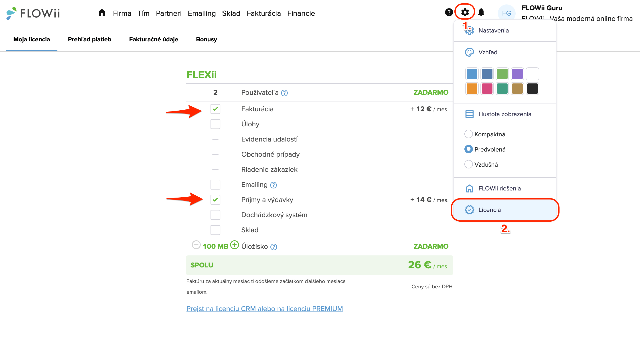Screen dimensions: 640x364
Task: Click the Ceny sú bez DPH note
Action: [x=432, y=287]
